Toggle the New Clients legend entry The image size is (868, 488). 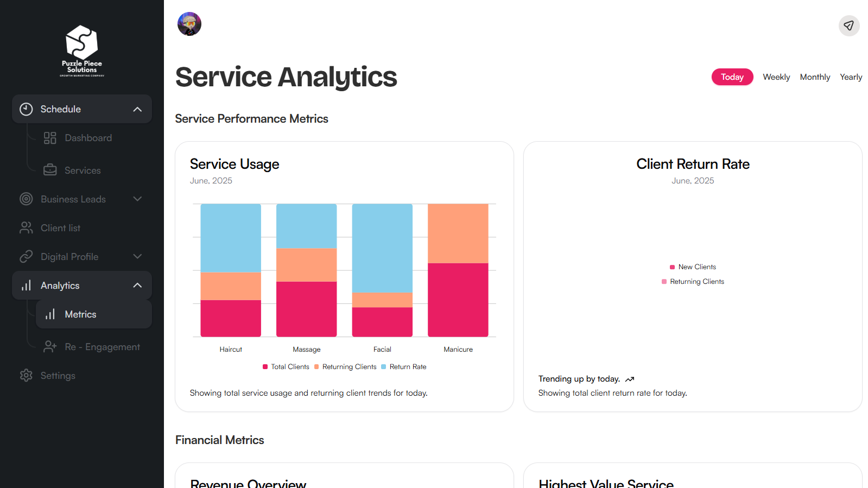pos(693,267)
